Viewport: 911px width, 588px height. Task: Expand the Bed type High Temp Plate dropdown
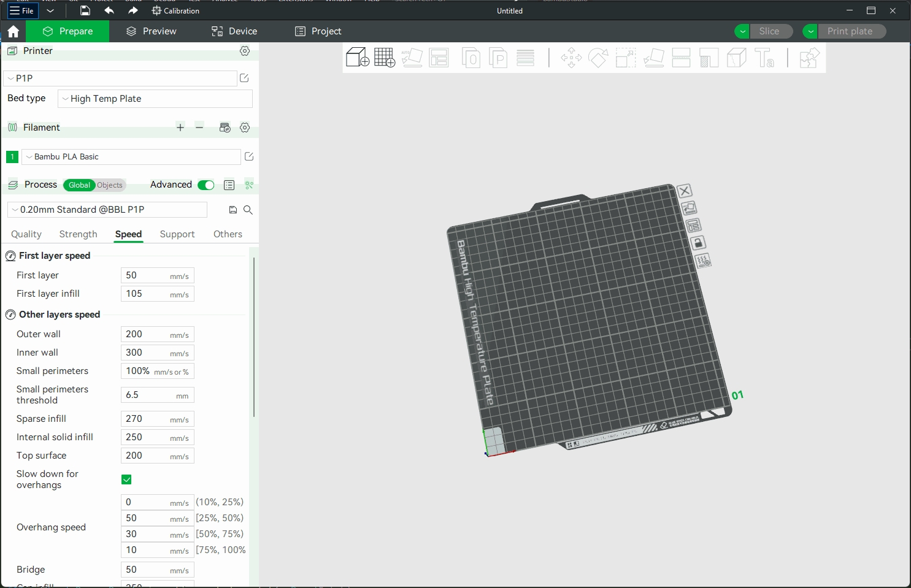click(155, 99)
